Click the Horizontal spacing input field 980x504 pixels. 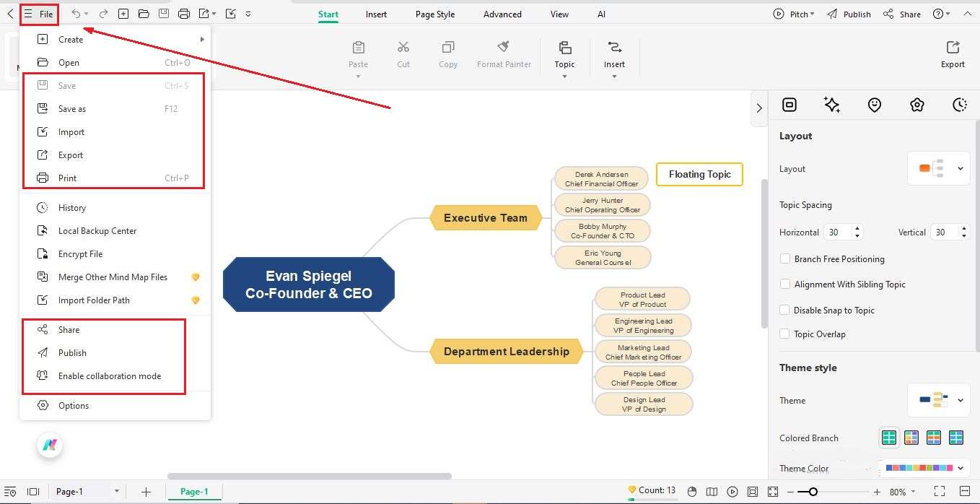point(838,232)
